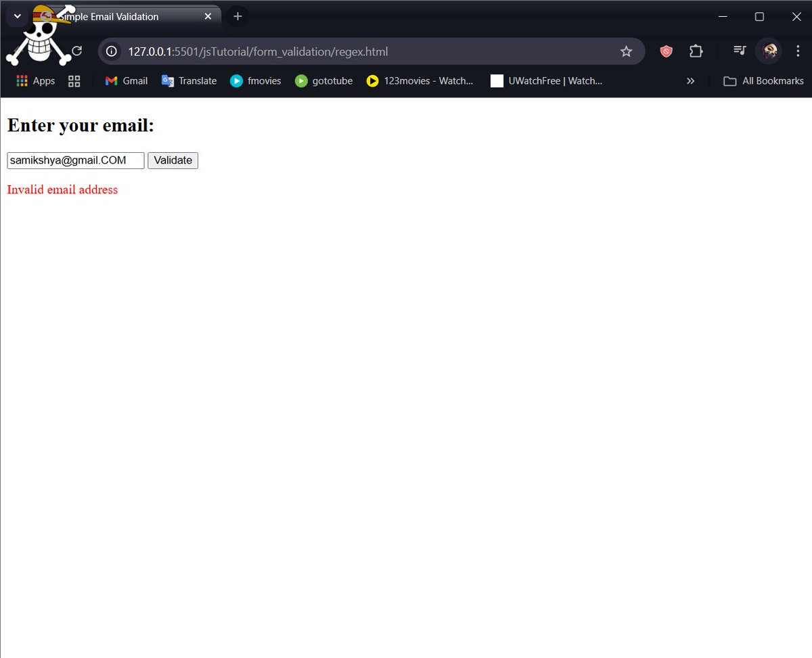Click the 'Enter your email:' heading
Screen dimensions: 812x658
pos(81,126)
